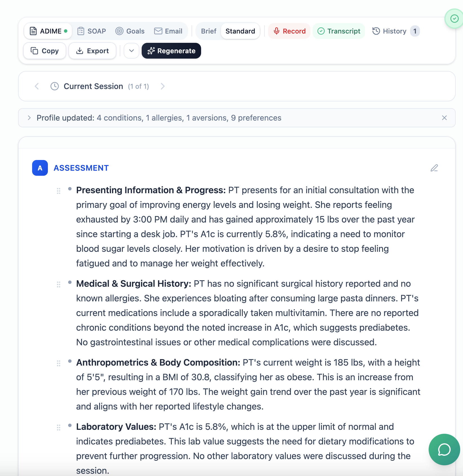This screenshot has height=476, width=463.
Task: Go to next session with right chevron
Action: pyautogui.click(x=163, y=86)
